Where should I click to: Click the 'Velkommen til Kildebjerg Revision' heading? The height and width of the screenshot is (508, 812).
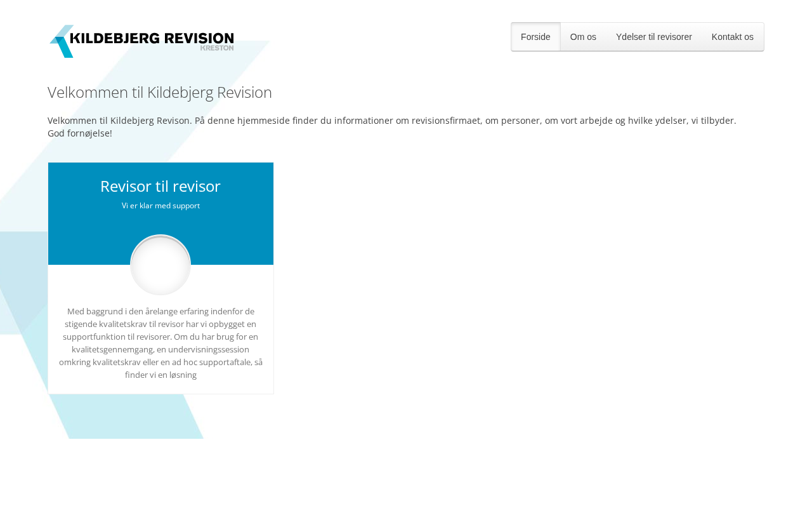(160, 93)
